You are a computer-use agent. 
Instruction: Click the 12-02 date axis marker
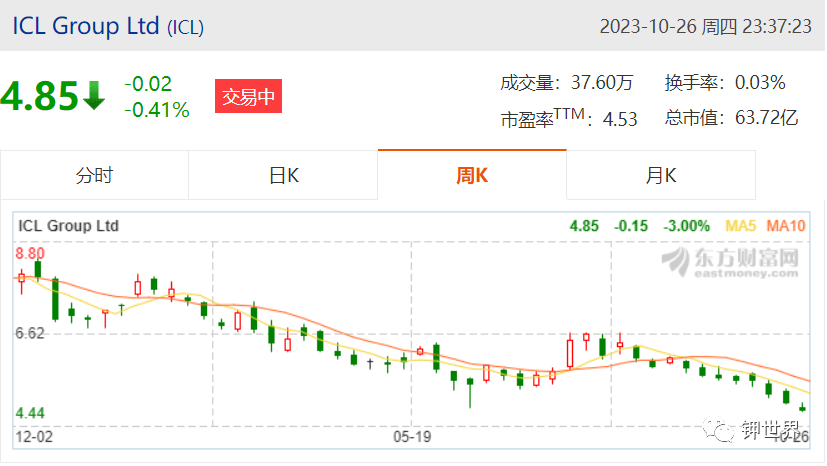point(34,437)
